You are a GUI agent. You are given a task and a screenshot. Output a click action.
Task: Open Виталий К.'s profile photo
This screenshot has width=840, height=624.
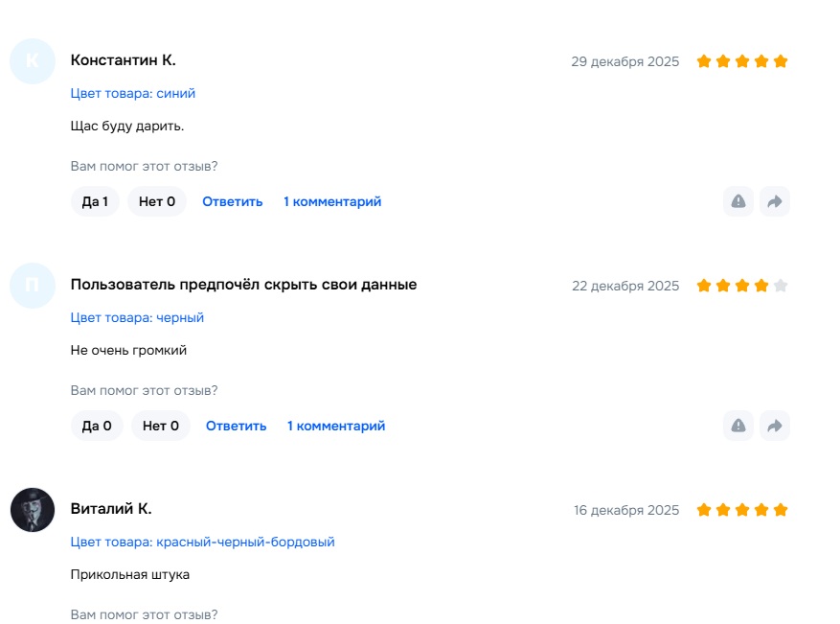[x=33, y=510]
